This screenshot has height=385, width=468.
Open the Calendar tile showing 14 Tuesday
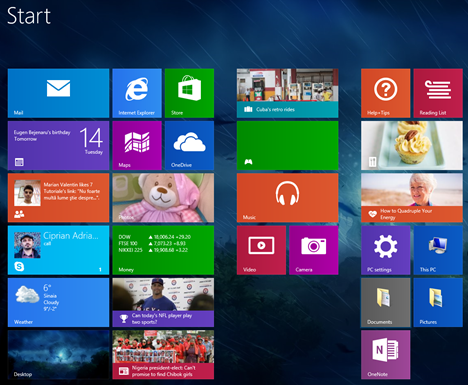point(58,145)
